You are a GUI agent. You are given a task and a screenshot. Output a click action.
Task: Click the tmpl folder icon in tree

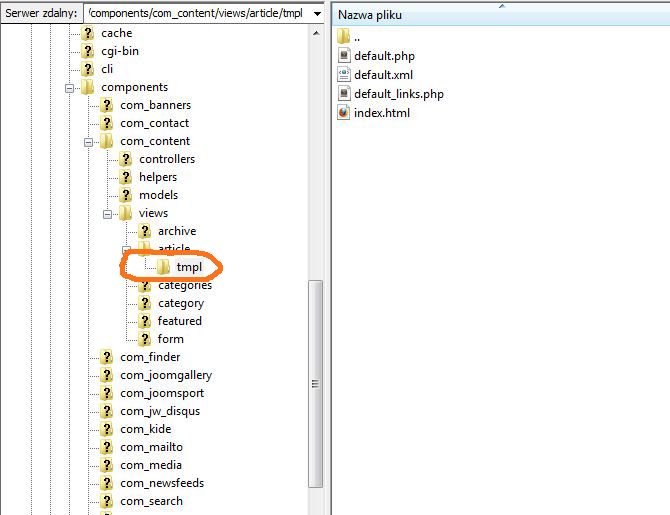click(163, 267)
